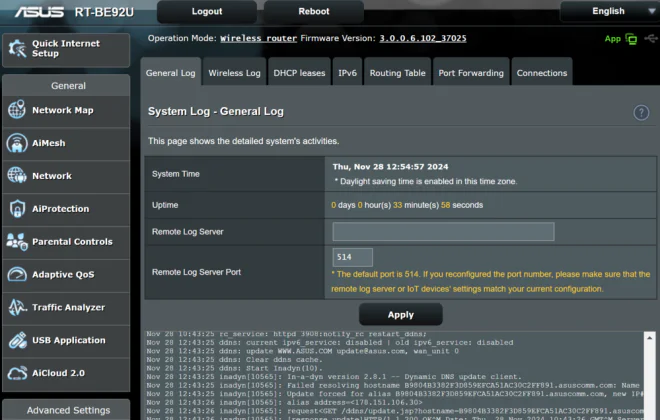Open USB Application menu entry
This screenshot has width=660, height=420.
point(66,340)
